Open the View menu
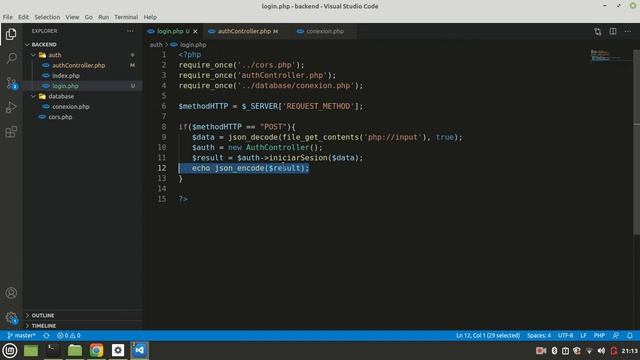 pos(72,17)
